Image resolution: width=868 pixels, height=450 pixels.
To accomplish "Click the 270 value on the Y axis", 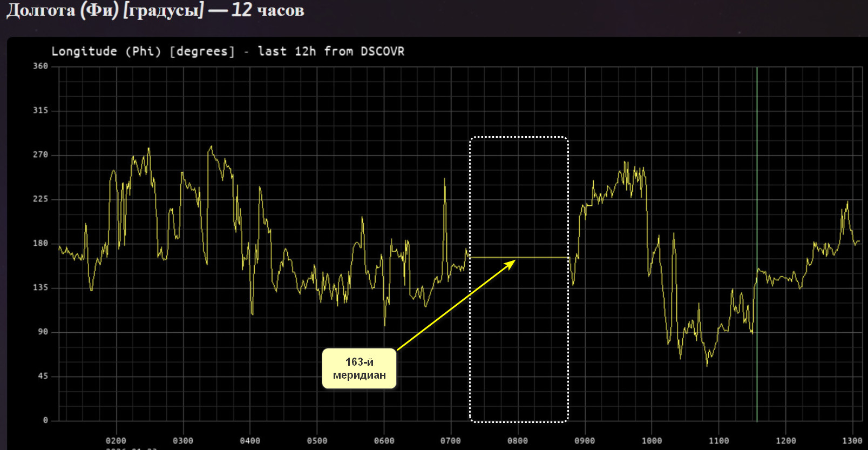I will tap(40, 155).
